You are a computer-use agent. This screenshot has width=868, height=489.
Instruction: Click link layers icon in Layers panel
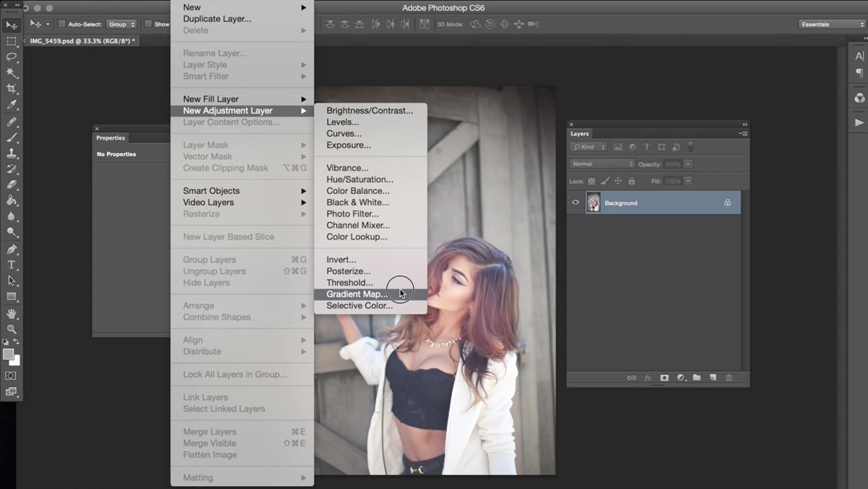point(631,378)
